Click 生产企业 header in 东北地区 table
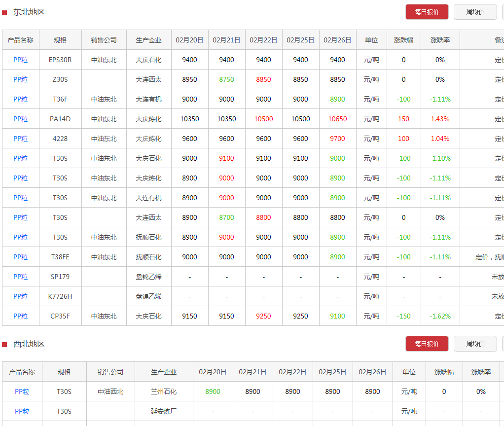 tap(148, 40)
